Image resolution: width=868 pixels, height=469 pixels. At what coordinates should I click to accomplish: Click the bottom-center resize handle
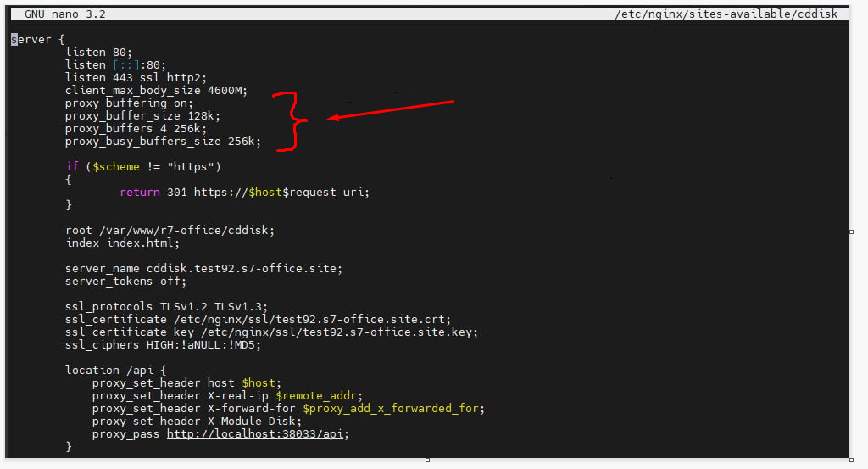(x=426, y=460)
